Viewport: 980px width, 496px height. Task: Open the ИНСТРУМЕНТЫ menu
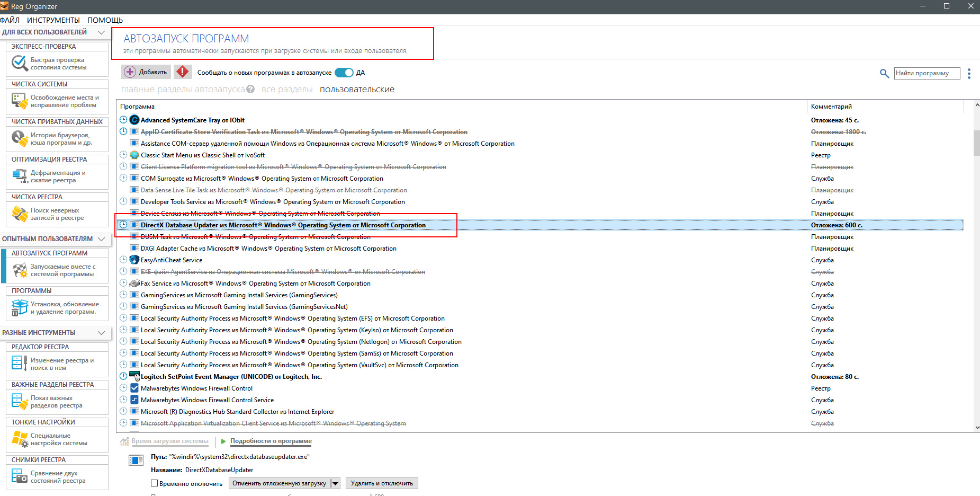tap(53, 20)
